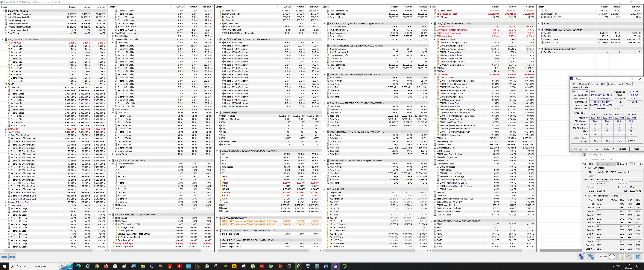This screenshot has height=270, width=644.
Task: Start HWiNFO logging with the sheet-plus icon
Action: [621, 257]
